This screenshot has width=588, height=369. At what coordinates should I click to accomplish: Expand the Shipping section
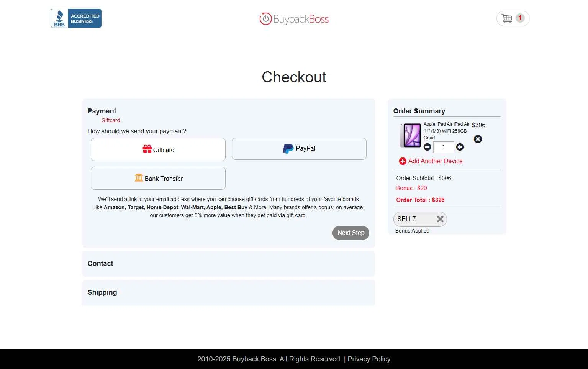(x=229, y=292)
